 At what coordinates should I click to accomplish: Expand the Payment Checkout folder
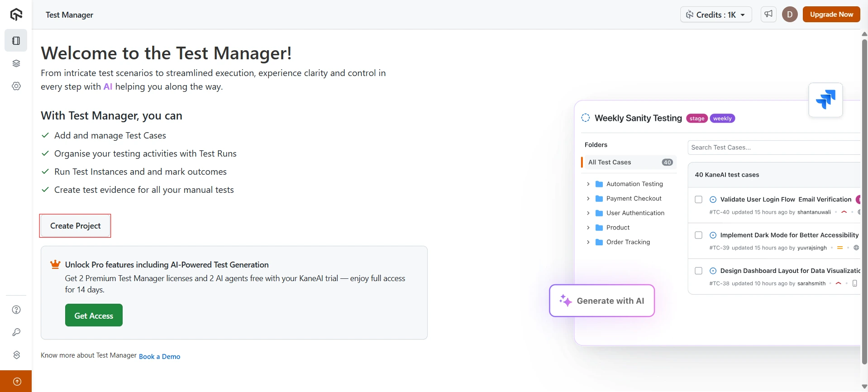[x=588, y=199]
